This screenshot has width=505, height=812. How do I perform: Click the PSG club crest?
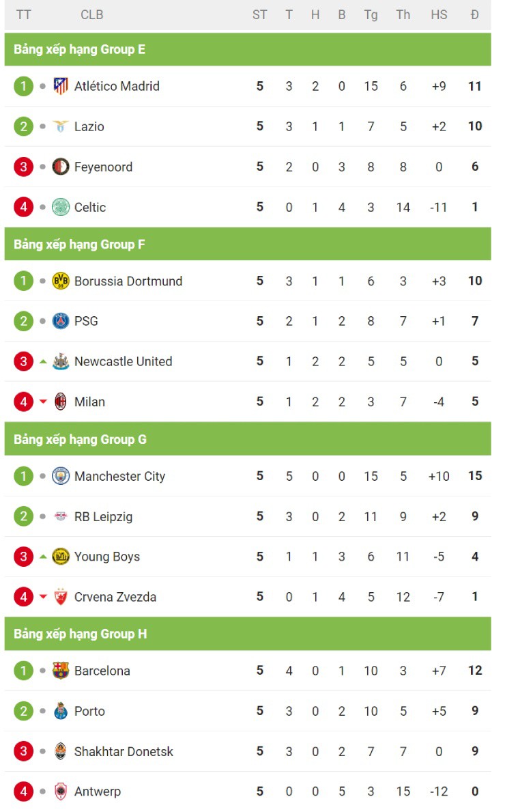61,321
